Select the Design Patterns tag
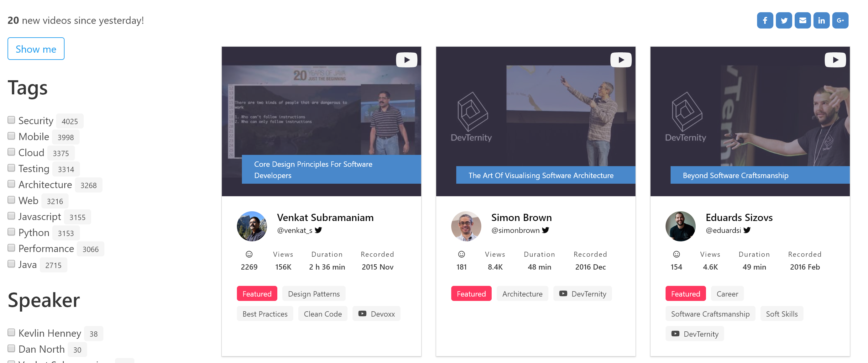 pos(314,294)
